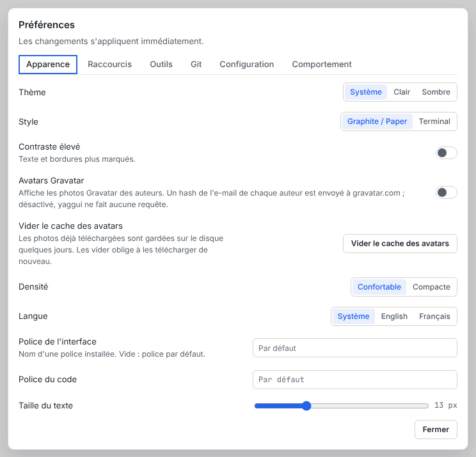Click the text "Texte et bordures plus marqués."

pos(77,159)
